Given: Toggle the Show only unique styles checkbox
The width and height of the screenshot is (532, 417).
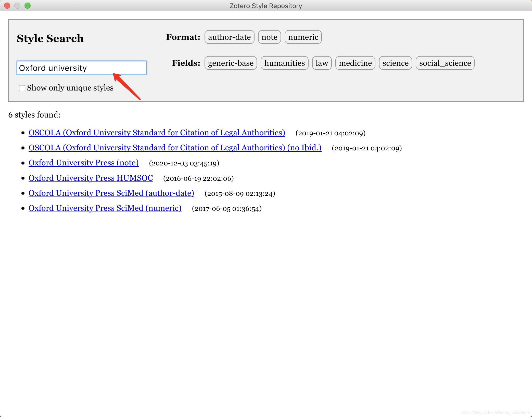Looking at the screenshot, I should 22,88.
